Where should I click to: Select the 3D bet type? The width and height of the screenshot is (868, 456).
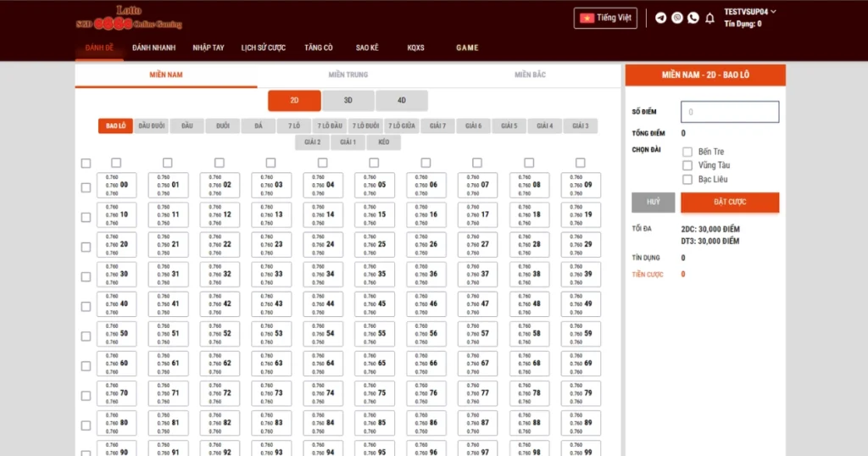click(x=348, y=100)
